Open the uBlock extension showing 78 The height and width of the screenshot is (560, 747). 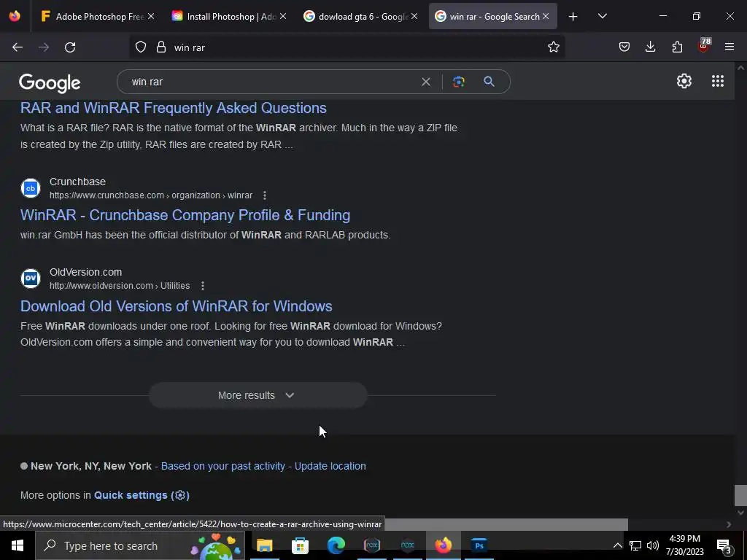click(704, 46)
